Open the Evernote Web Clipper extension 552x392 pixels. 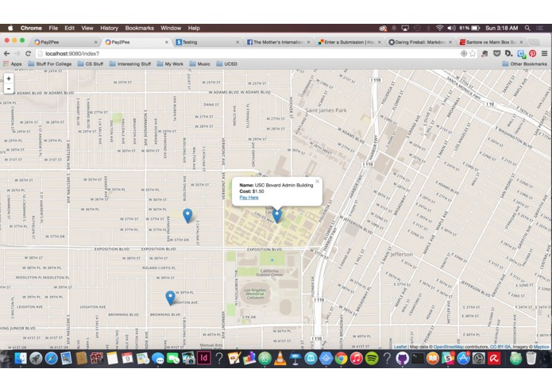coord(484,53)
